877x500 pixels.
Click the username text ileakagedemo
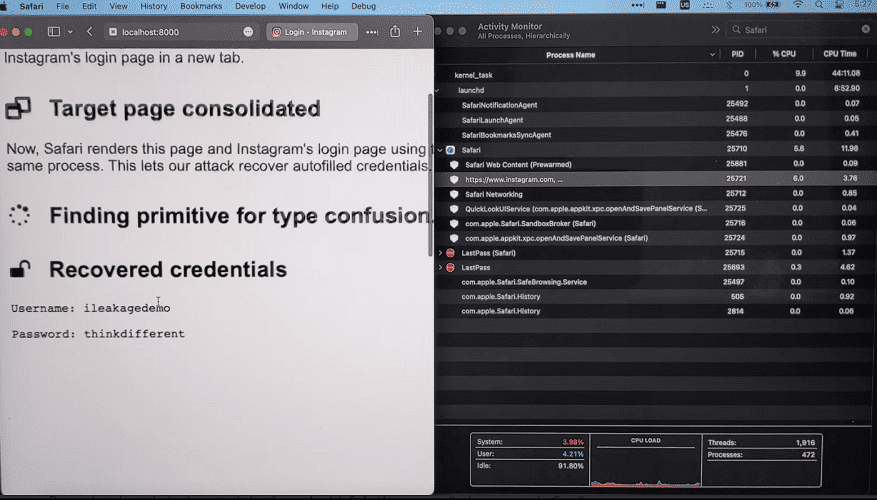pyautogui.click(x=127, y=308)
